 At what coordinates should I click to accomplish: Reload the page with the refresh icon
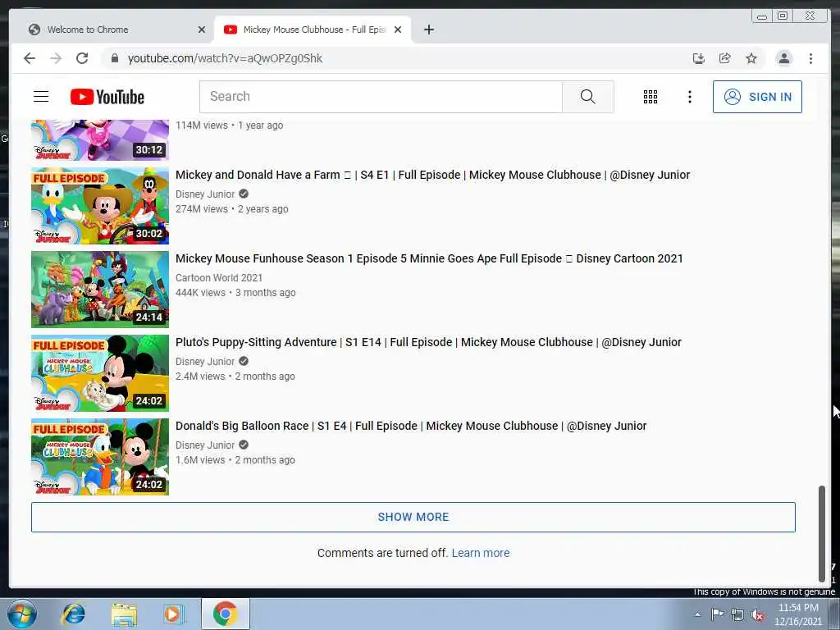point(82,58)
